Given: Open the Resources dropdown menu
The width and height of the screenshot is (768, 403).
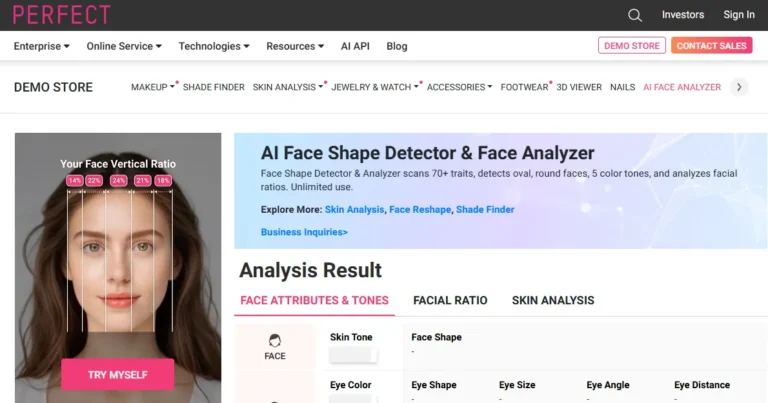Looking at the screenshot, I should pos(295,46).
